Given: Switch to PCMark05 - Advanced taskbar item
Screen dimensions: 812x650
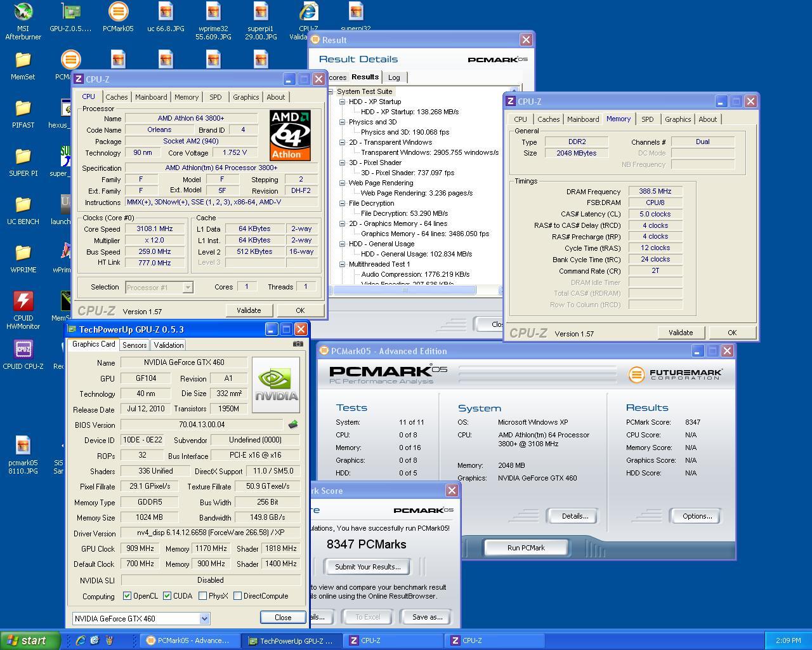Looking at the screenshot, I should 190,640.
